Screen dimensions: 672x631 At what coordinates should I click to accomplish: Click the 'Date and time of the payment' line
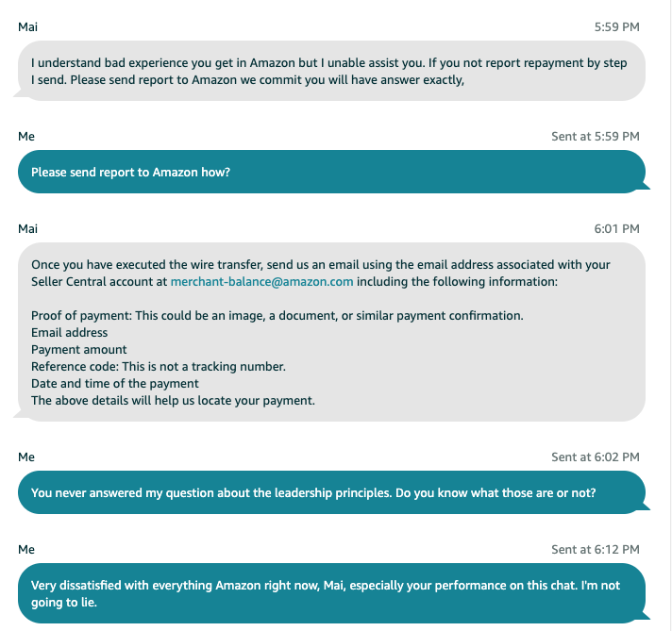[x=115, y=384]
